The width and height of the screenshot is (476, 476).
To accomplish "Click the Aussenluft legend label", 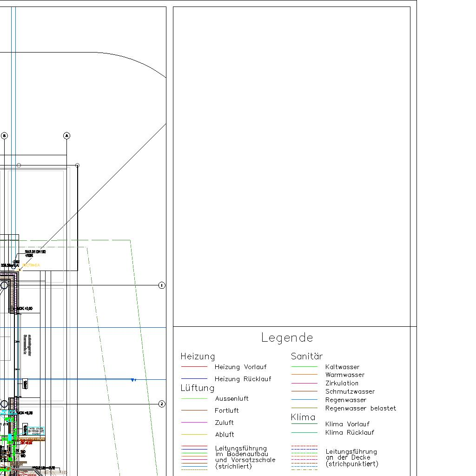I will tap(231, 398).
